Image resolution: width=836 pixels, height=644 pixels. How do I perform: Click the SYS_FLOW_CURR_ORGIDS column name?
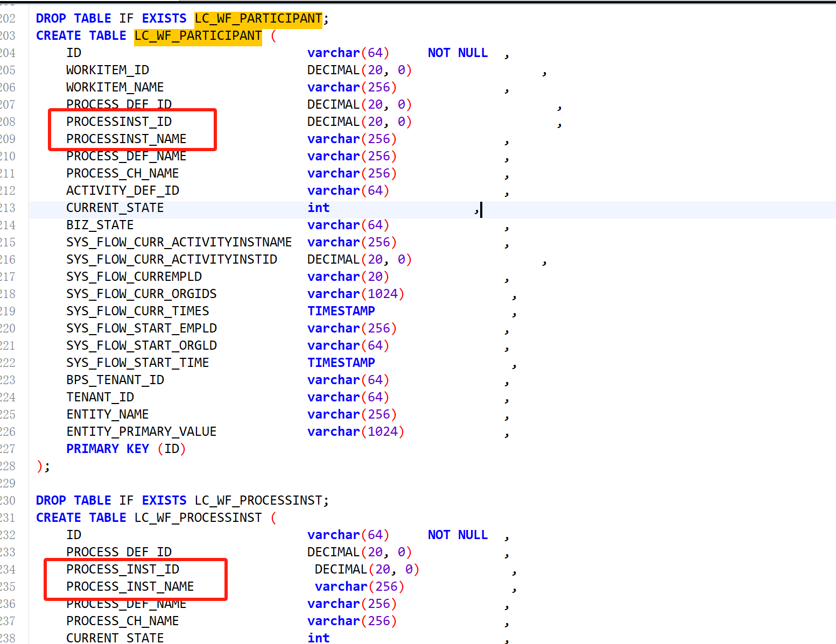pyautogui.click(x=141, y=294)
